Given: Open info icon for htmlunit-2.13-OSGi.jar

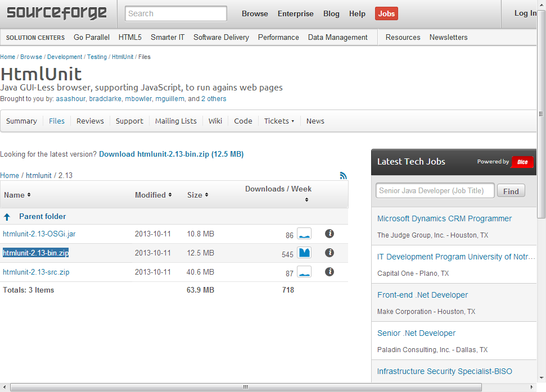Looking at the screenshot, I should point(330,234).
